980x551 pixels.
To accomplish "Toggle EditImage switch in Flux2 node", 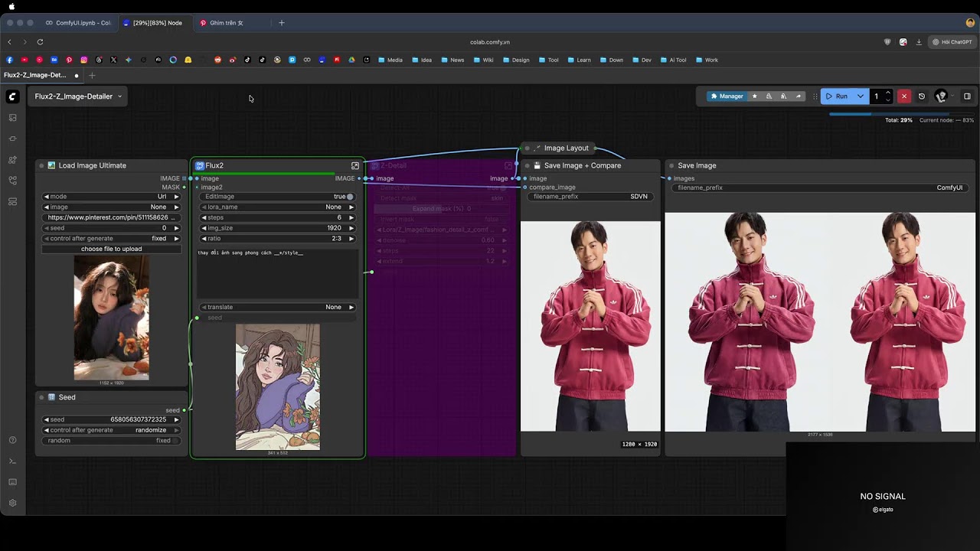I will pyautogui.click(x=350, y=197).
